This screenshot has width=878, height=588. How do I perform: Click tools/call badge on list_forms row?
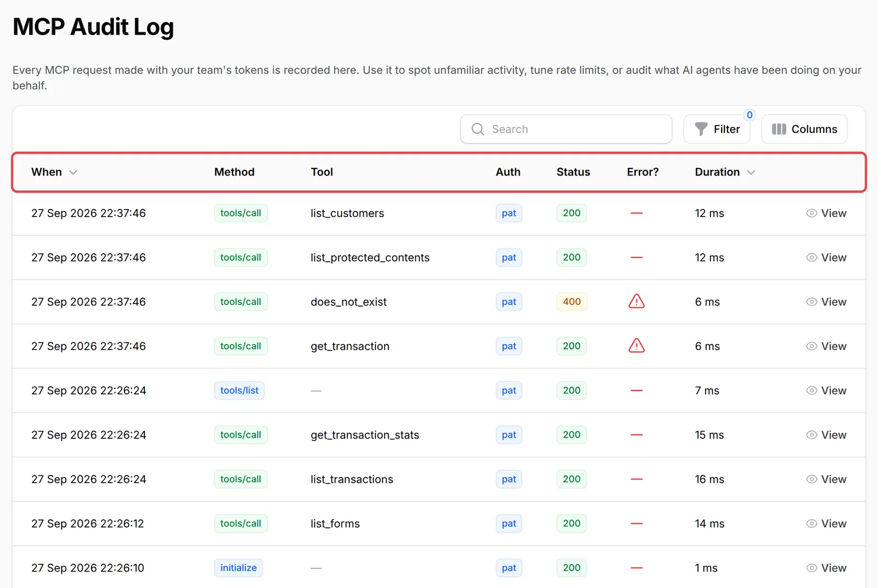[240, 523]
